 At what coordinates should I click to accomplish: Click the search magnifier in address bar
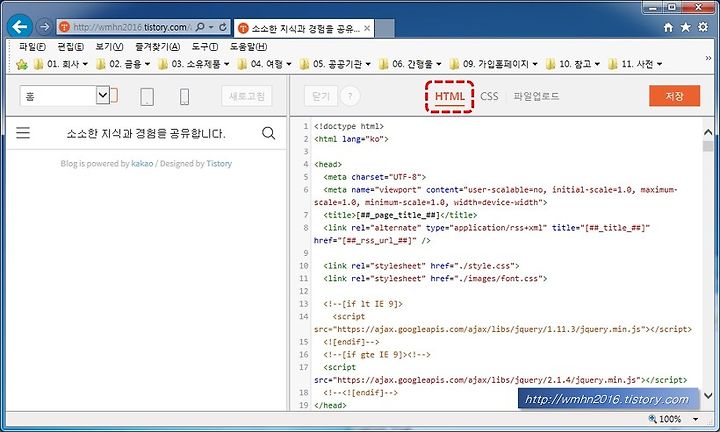pyautogui.click(x=200, y=27)
